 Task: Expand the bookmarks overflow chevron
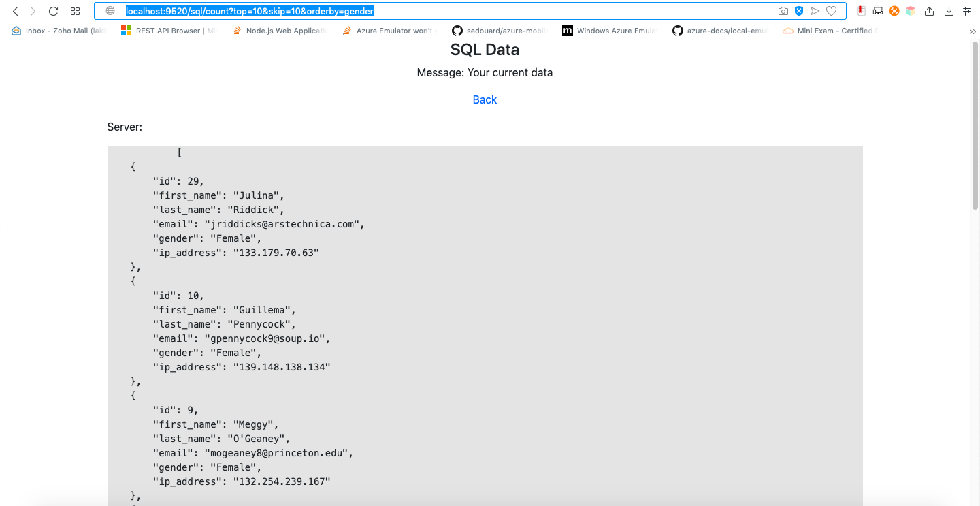coord(973,31)
